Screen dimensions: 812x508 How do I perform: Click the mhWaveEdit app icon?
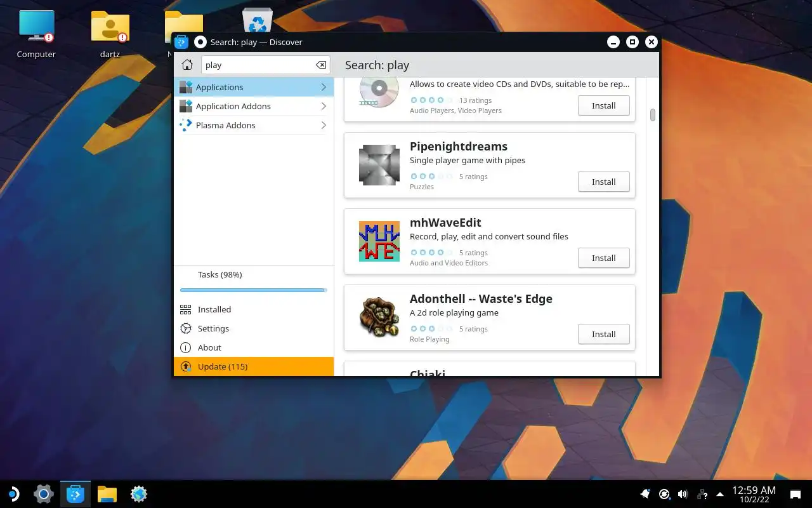379,241
